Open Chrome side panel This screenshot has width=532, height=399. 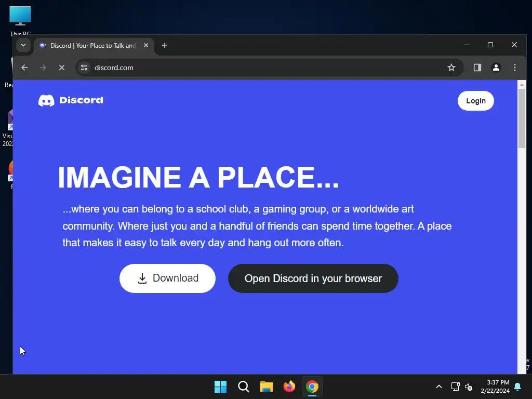pyautogui.click(x=477, y=68)
